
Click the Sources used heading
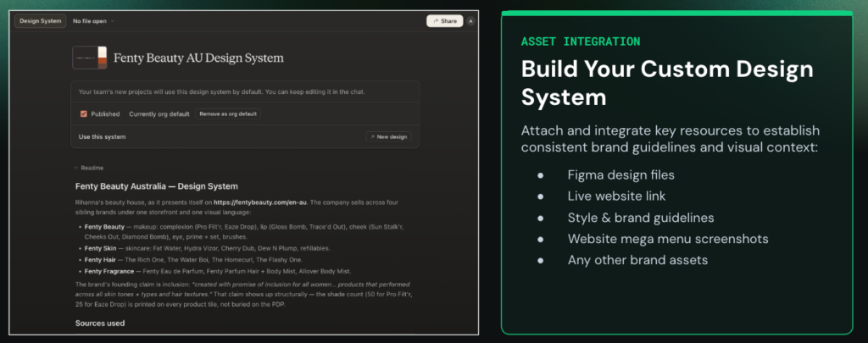[x=100, y=323]
